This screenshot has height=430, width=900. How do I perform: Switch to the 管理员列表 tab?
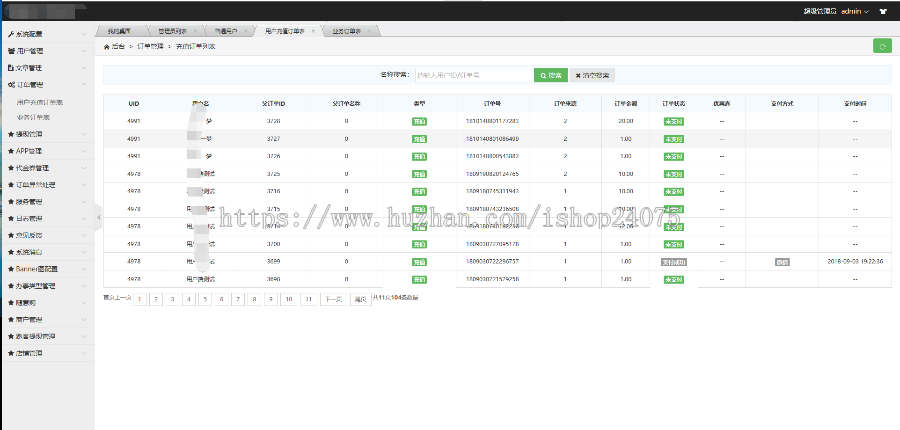click(x=174, y=31)
